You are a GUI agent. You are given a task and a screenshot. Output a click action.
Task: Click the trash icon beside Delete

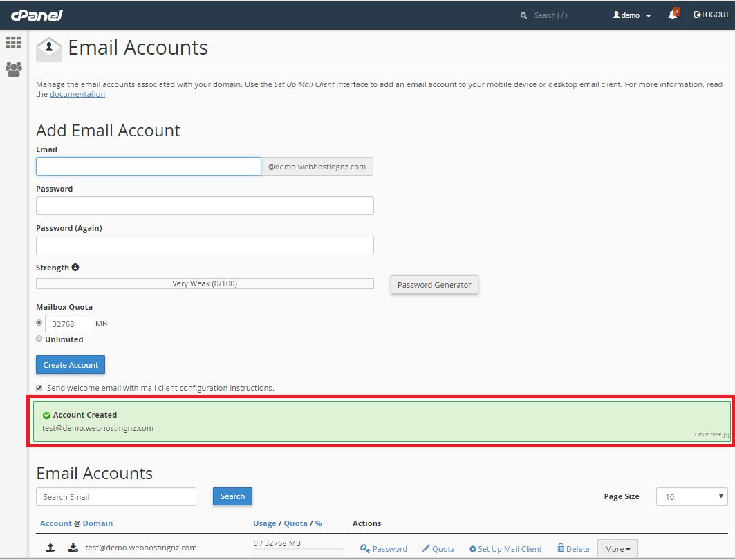click(561, 548)
